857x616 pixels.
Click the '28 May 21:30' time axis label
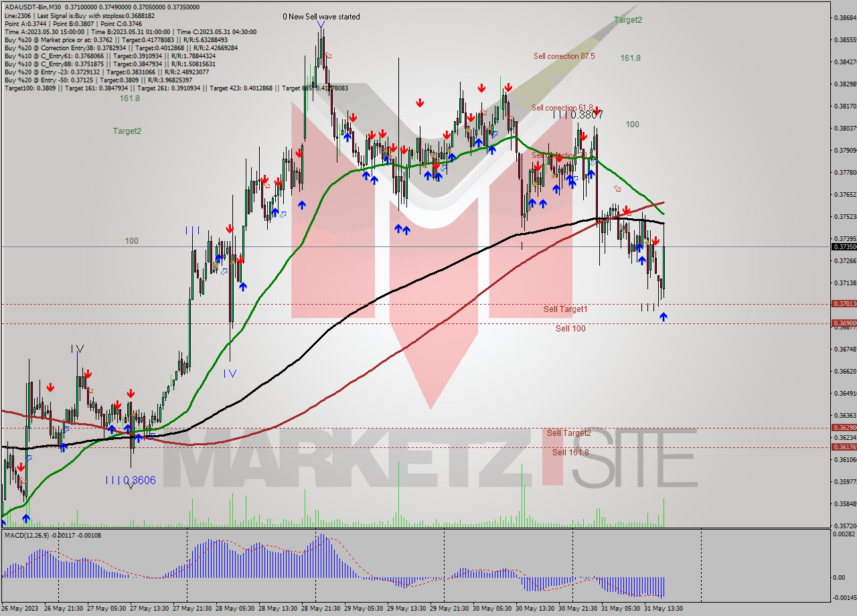(x=321, y=609)
